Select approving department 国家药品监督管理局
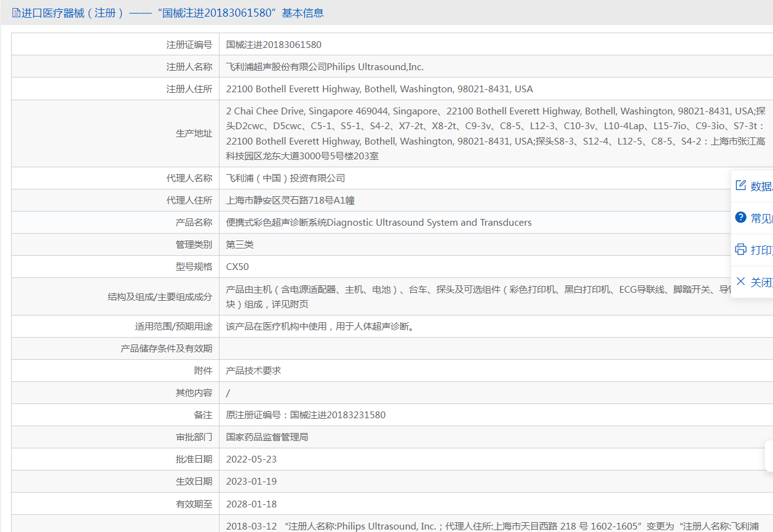 pos(267,437)
